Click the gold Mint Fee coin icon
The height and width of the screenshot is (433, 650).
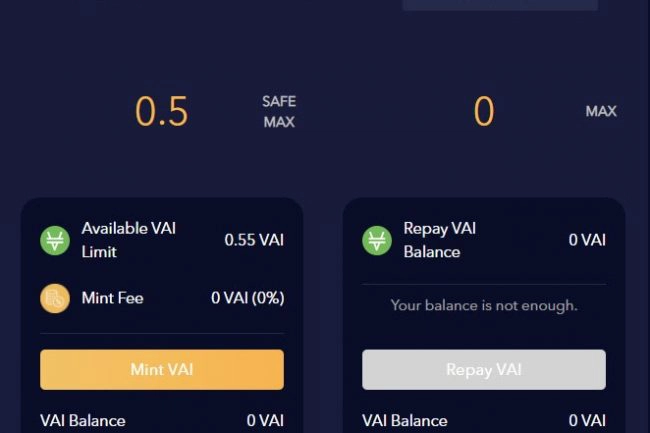coord(55,298)
